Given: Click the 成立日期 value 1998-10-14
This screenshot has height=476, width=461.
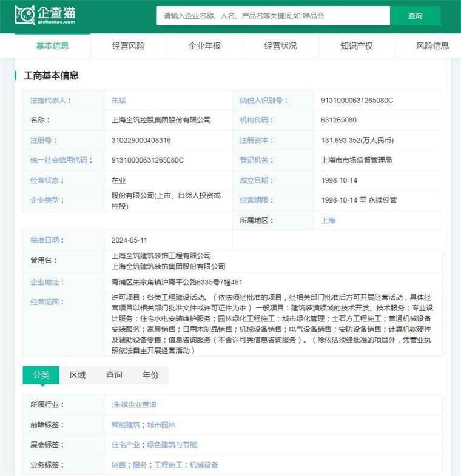Looking at the screenshot, I should (x=339, y=180).
